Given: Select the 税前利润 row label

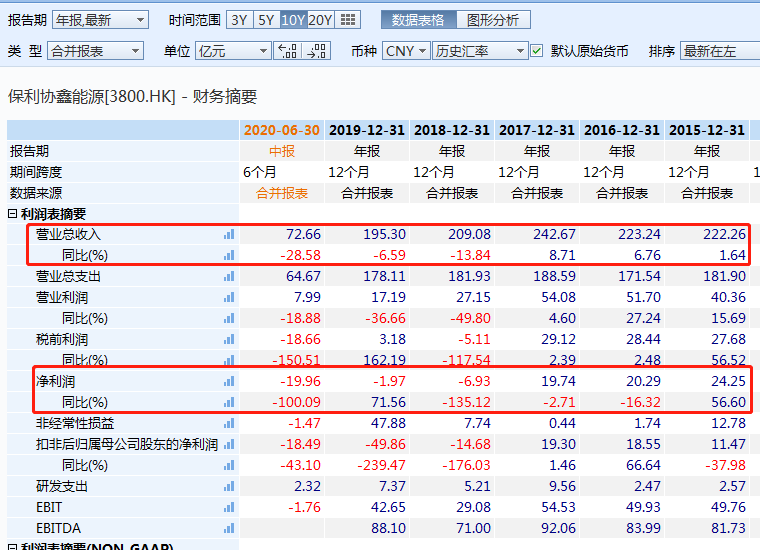Looking at the screenshot, I should 62,340.
